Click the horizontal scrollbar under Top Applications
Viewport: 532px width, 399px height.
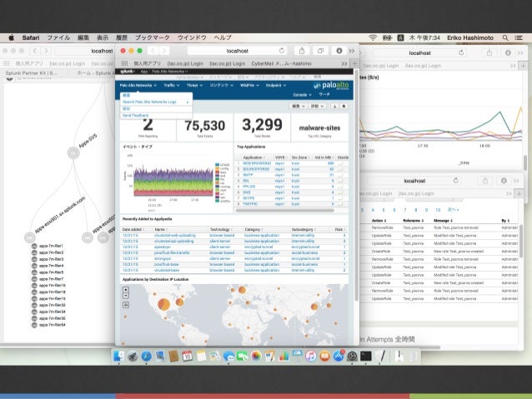(284, 211)
